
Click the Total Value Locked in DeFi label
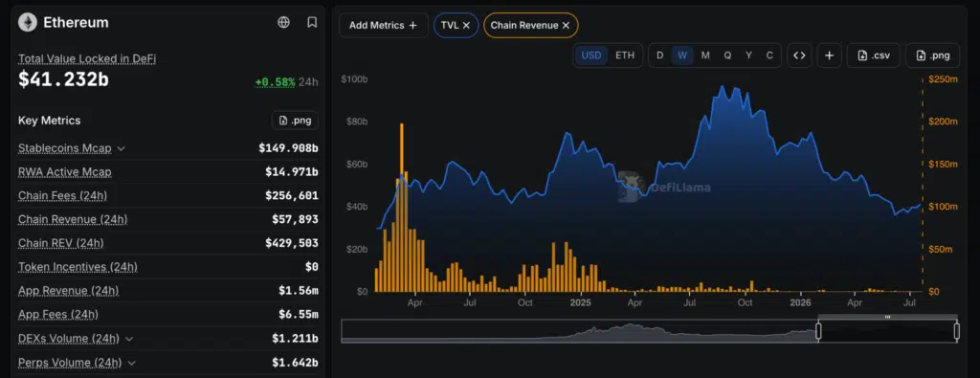[87, 58]
